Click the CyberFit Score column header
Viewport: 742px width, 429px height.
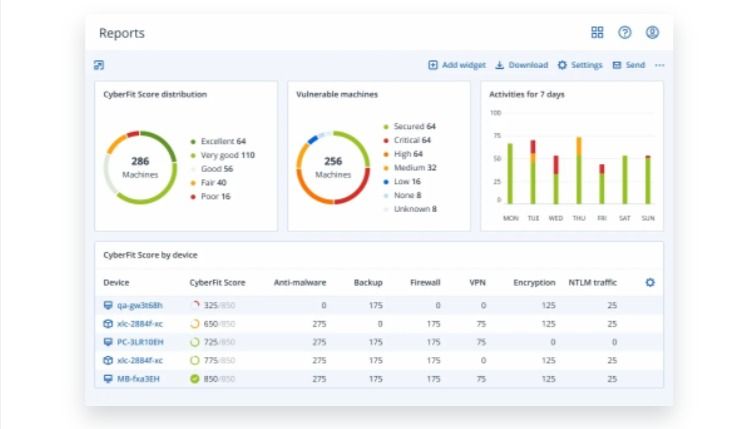point(217,283)
